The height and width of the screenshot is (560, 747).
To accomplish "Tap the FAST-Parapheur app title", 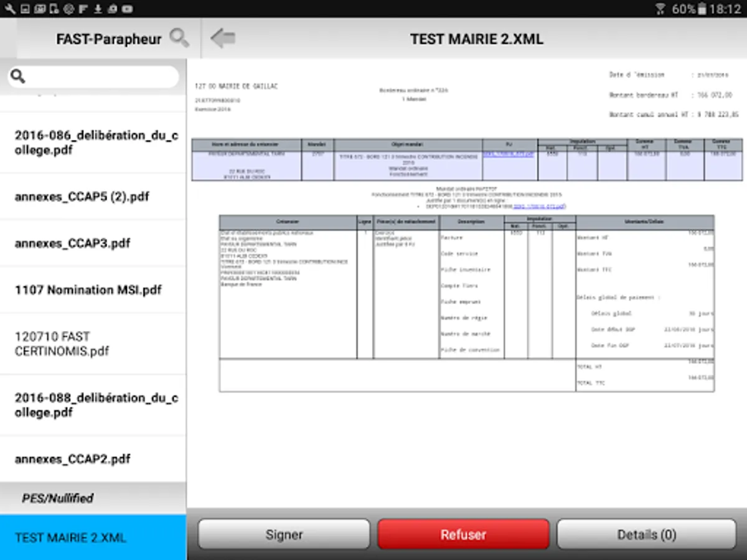I will [109, 39].
